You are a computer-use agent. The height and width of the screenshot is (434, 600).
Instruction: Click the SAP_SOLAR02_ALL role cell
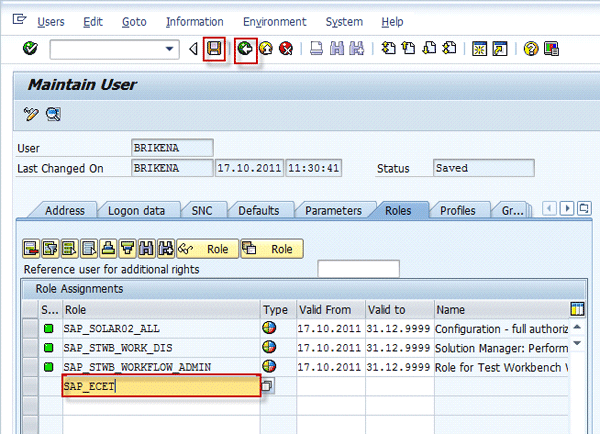point(161,328)
